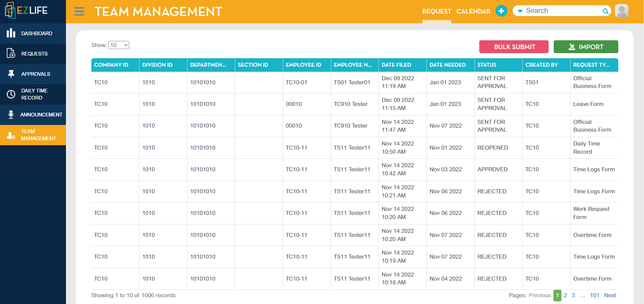644x304 pixels.
Task: Sort by Section ID column header
Action: tap(259, 65)
